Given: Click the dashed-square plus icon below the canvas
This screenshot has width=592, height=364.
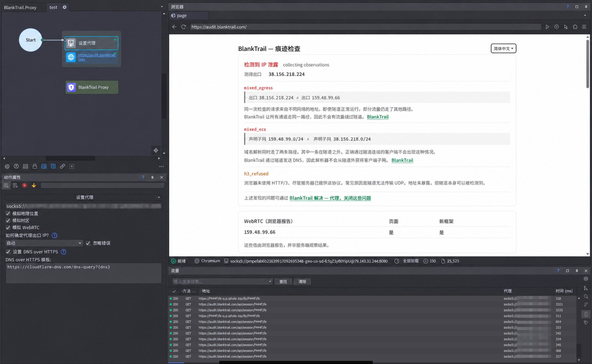Looking at the screenshot, I should (72, 166).
